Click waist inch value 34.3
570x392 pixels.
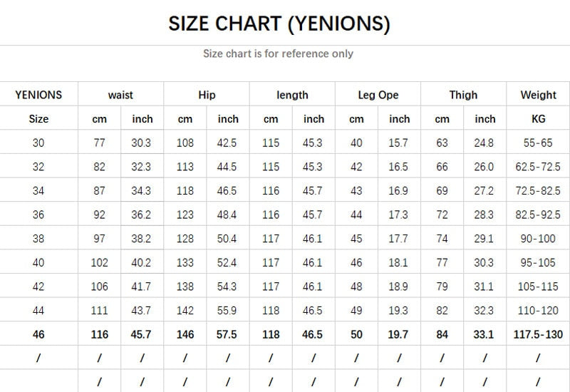point(141,191)
